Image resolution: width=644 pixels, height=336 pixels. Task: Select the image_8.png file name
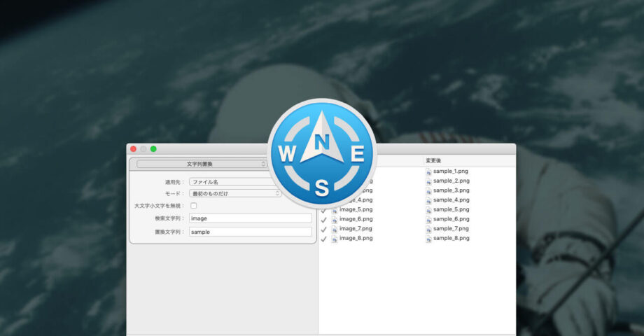click(356, 239)
